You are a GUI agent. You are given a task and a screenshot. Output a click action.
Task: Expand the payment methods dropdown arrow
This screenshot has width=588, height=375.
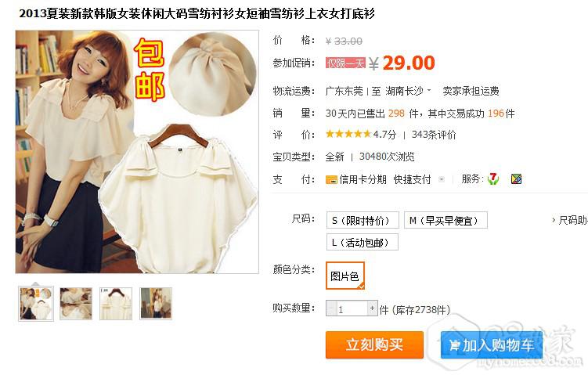click(x=442, y=179)
